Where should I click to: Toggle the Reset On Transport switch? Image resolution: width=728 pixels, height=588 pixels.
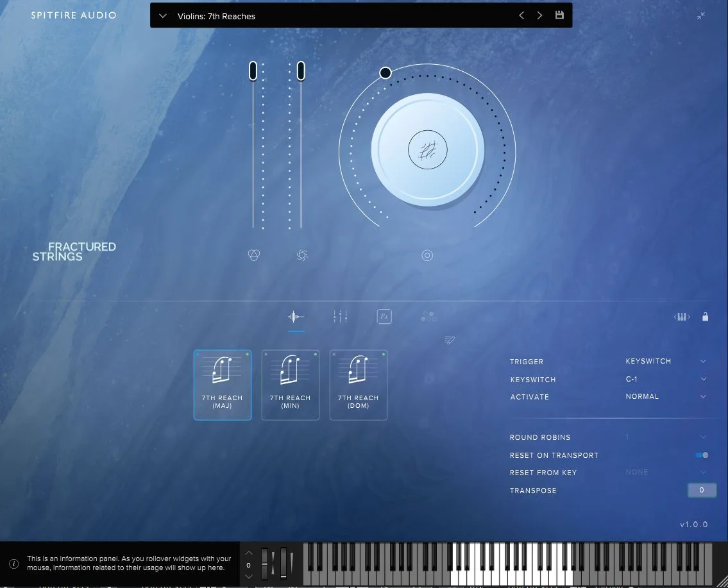point(702,455)
